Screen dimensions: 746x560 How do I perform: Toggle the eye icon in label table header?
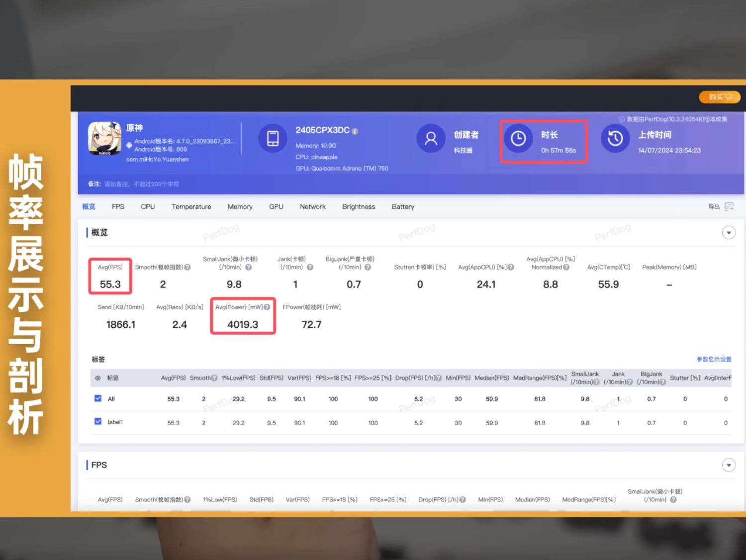coord(97,378)
